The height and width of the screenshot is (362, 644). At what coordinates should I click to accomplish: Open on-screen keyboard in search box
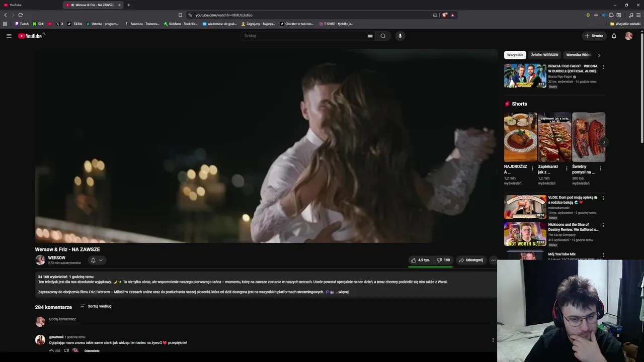pyautogui.click(x=370, y=36)
